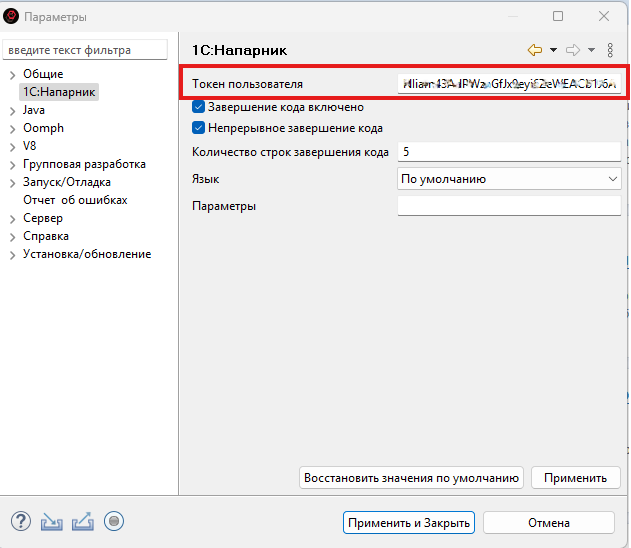Click the 'Параметры' input field
631x548 pixels.
tap(509, 206)
